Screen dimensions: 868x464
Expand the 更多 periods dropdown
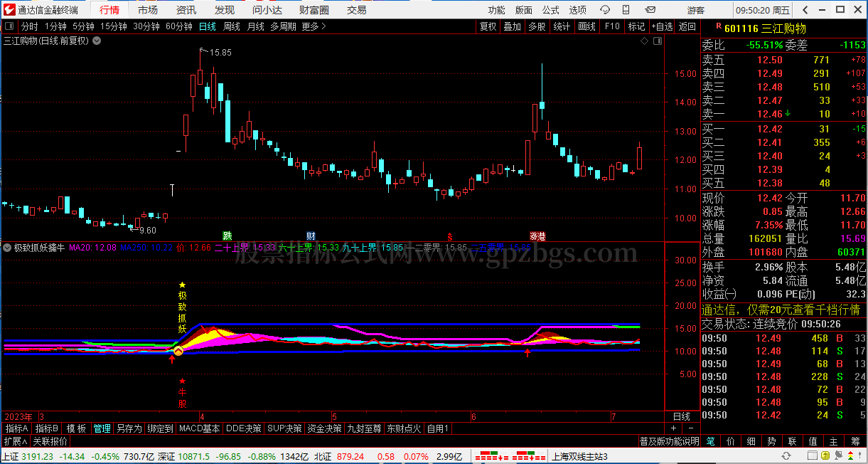click(314, 26)
